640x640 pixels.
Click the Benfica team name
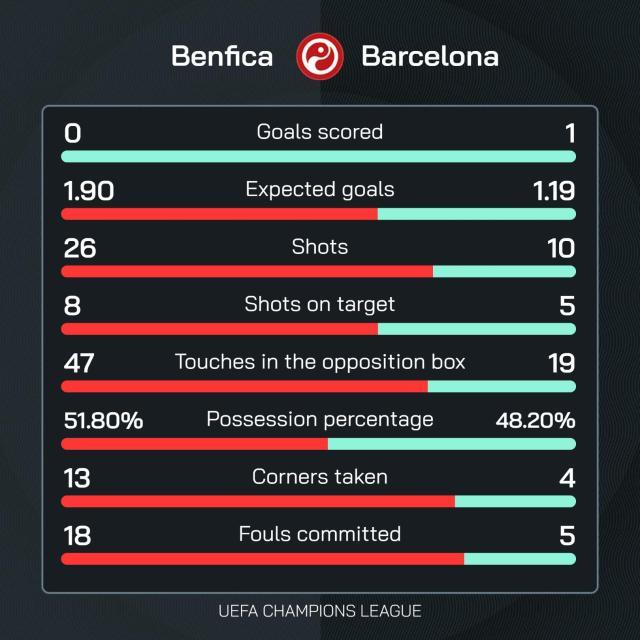point(222,56)
